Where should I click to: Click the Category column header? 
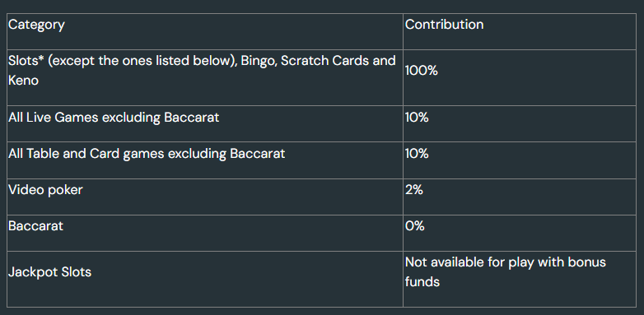[36, 25]
